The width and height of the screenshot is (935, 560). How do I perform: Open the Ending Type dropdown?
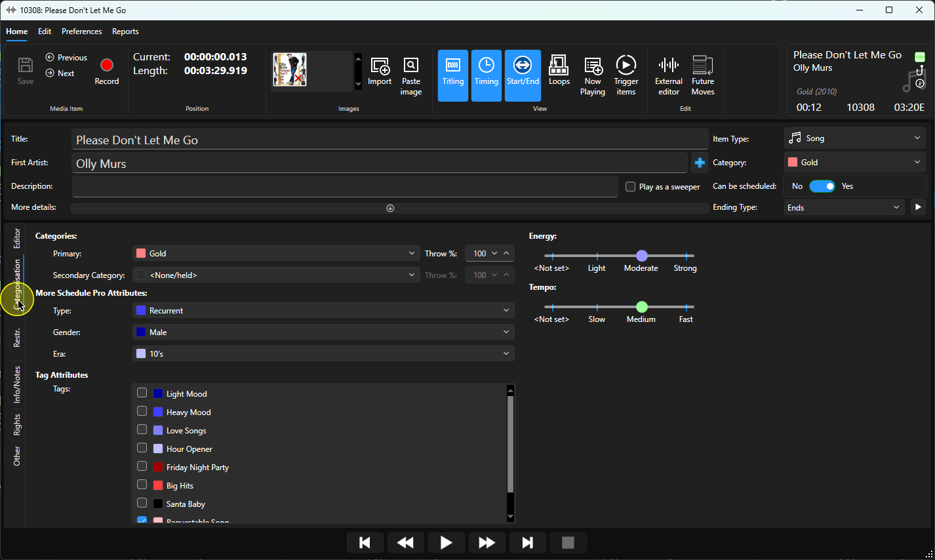845,207
